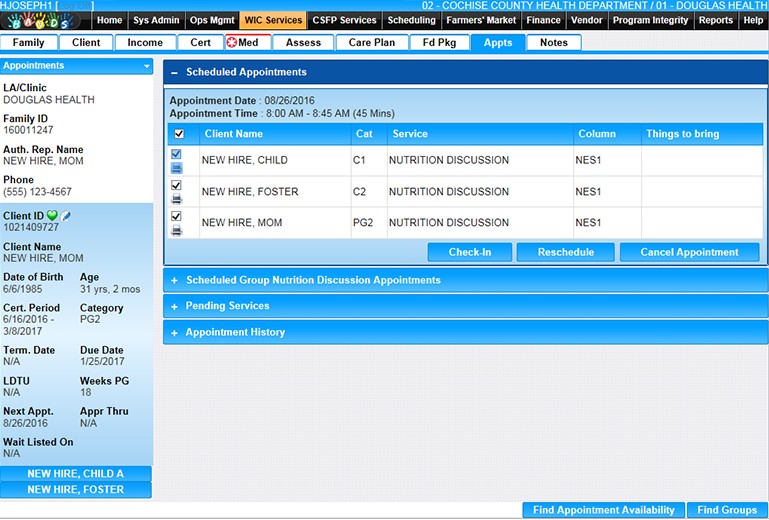
Task: Switch to the Care Plan tab
Action: (371, 42)
